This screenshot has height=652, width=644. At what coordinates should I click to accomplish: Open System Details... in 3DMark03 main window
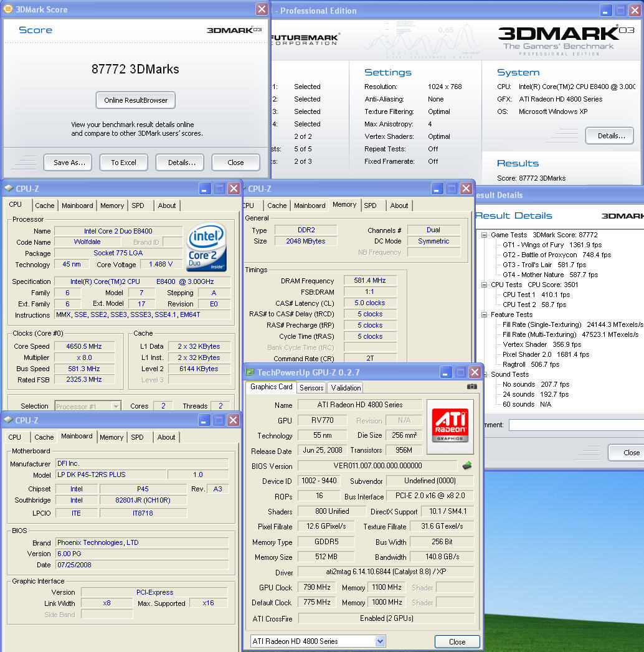click(x=610, y=136)
